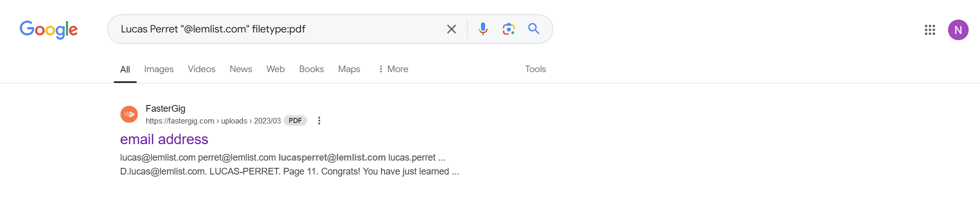Screen dimensions: 980x209
Task: Switch to the Videos tab
Action: tap(202, 69)
